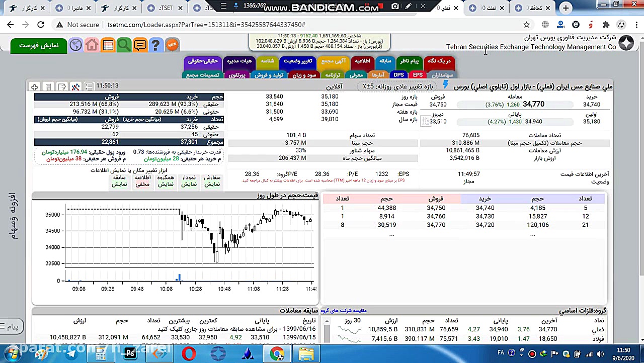Go back to the previous page
The width and height of the screenshot is (644, 363).
(x=11, y=25)
